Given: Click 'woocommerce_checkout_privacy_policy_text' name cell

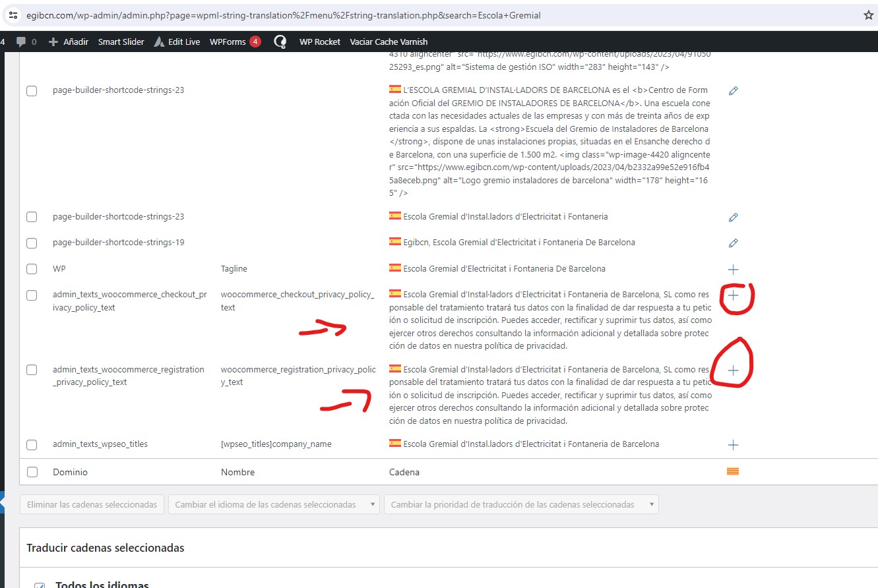Looking at the screenshot, I should click(298, 301).
